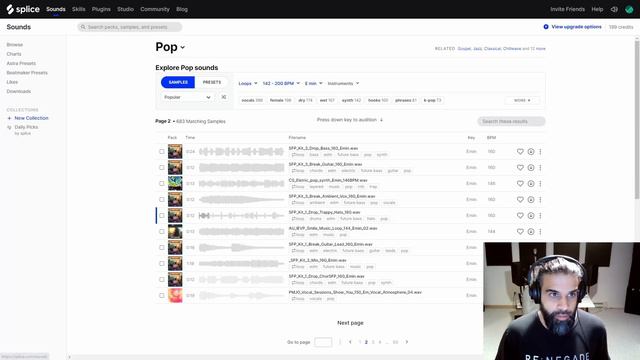Click View upgrade options link
640x360 pixels.
pos(572,27)
